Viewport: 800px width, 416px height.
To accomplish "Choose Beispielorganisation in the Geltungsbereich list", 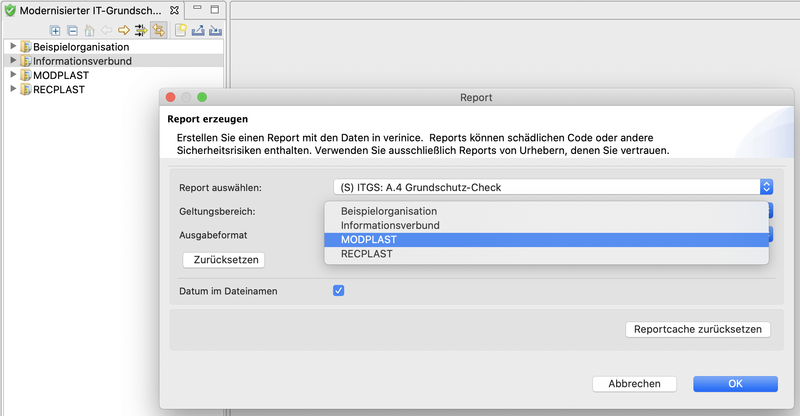I will (x=546, y=211).
